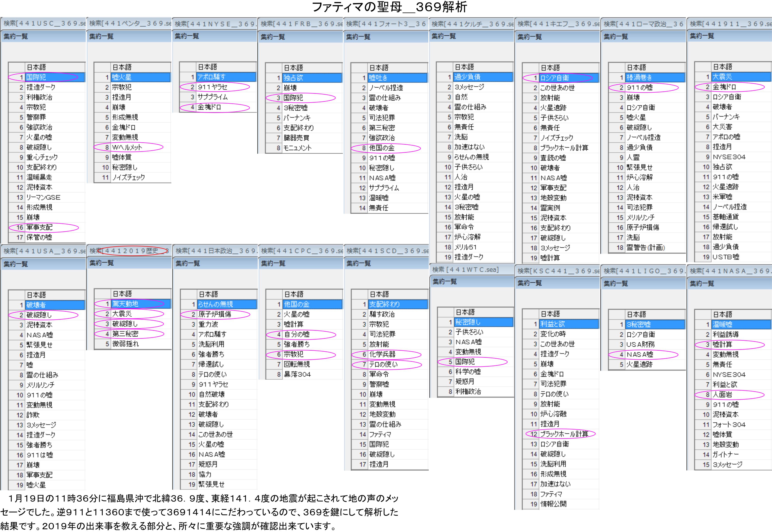This screenshot has width=772, height=532.
Task: Select the ガイトナー row
Action: [x=725, y=455]
